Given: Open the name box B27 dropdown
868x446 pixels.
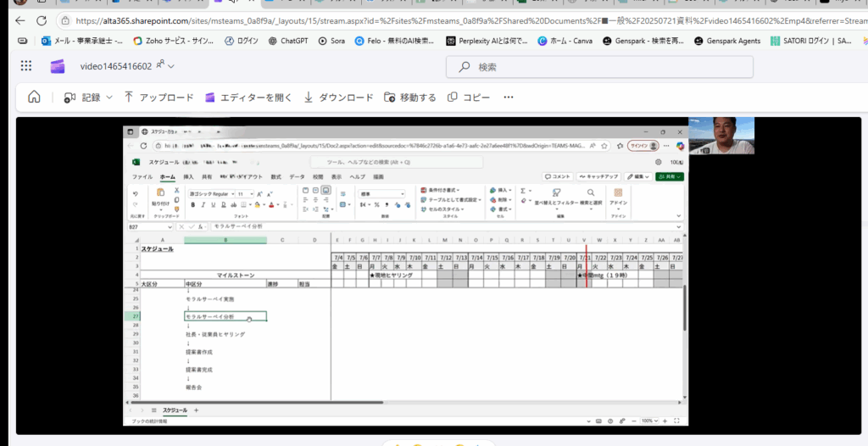Looking at the screenshot, I should 170,227.
